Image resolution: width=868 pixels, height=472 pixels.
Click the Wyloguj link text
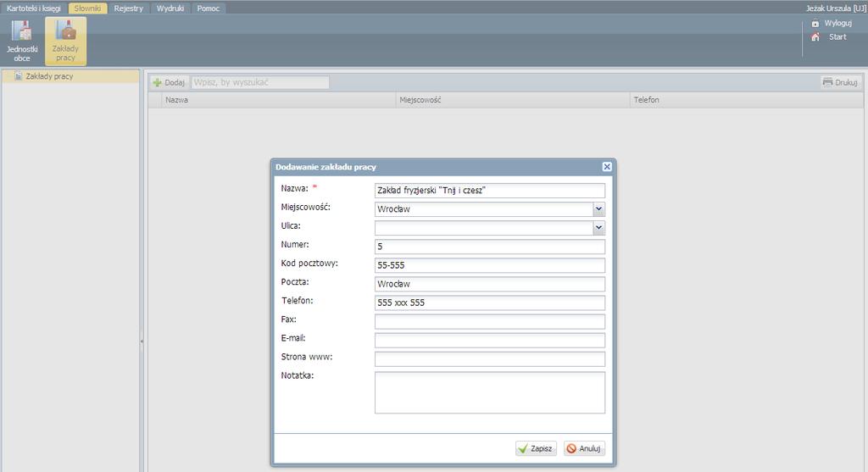[x=837, y=23]
